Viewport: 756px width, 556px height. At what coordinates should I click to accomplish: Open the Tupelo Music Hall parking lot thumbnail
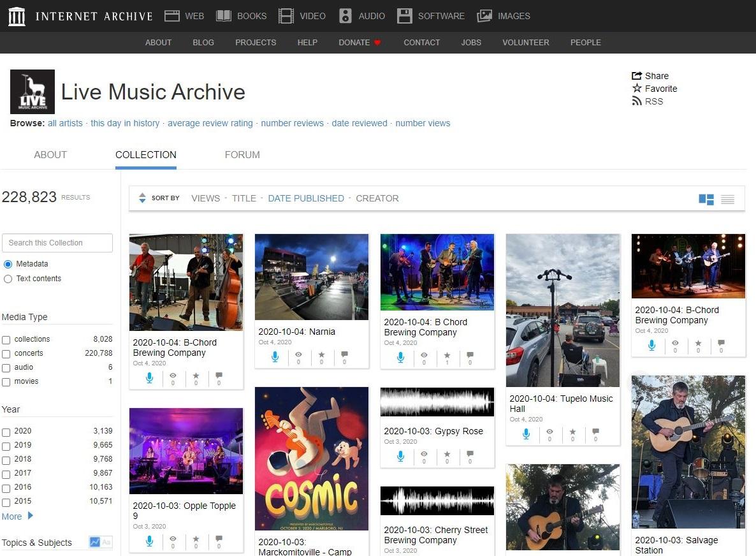[x=563, y=311]
